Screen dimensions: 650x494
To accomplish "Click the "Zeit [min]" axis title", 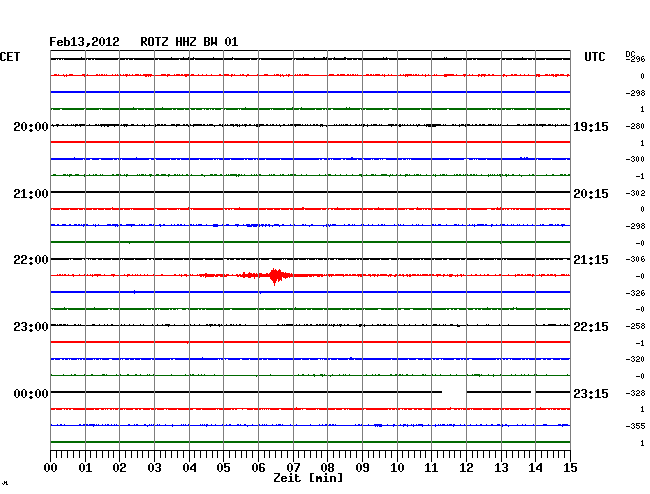I will (308, 478).
